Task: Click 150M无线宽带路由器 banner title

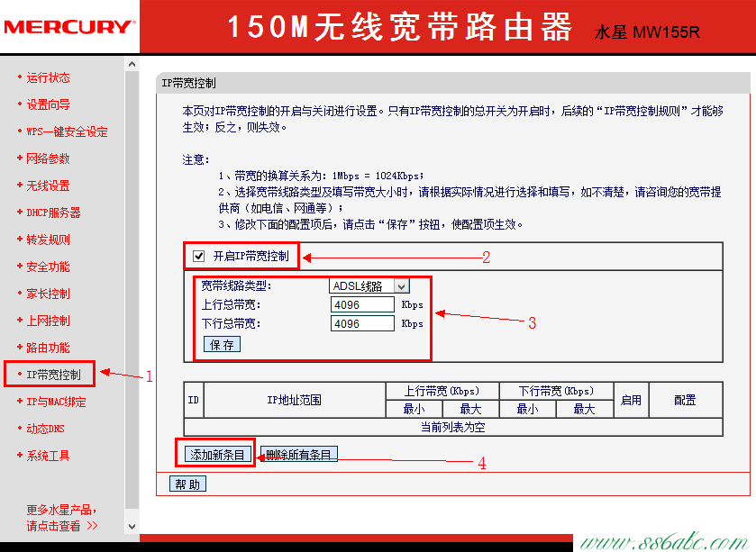Action: (399, 26)
